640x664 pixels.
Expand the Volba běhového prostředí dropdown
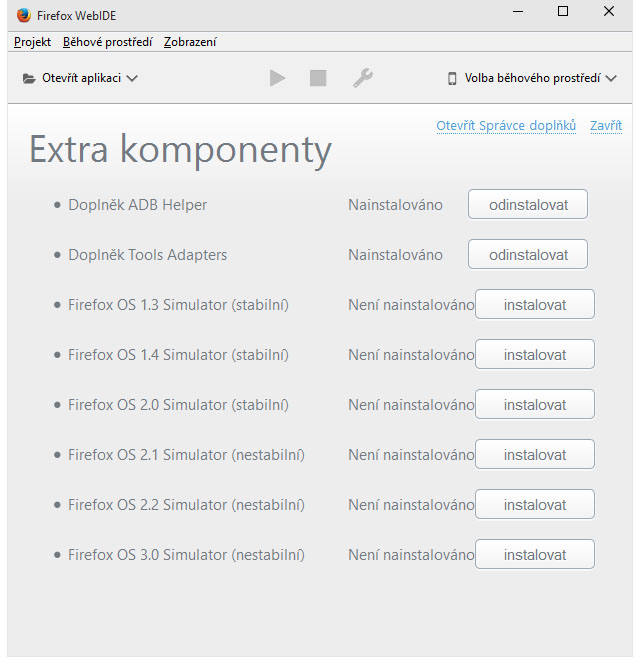tap(532, 78)
